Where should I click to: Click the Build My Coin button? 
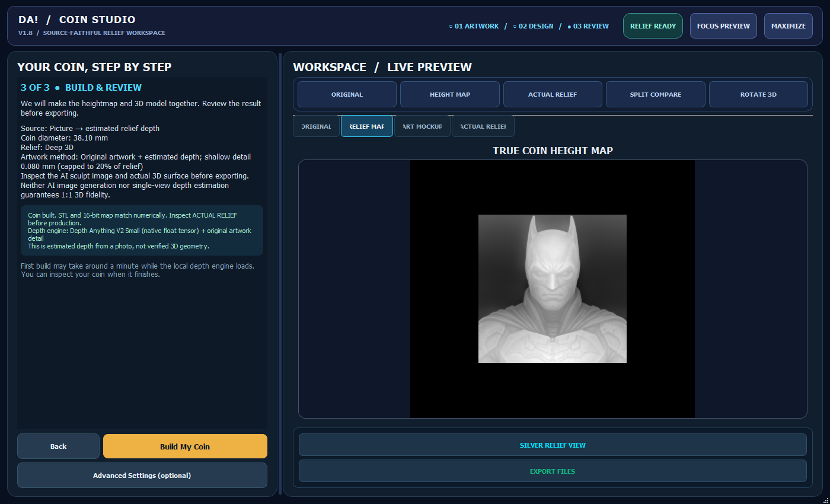tap(185, 446)
